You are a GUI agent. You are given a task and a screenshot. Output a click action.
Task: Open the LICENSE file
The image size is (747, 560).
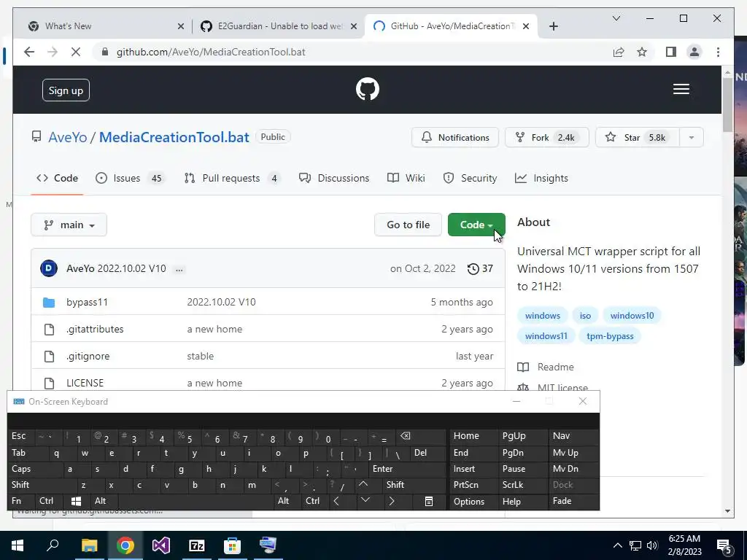(x=85, y=383)
